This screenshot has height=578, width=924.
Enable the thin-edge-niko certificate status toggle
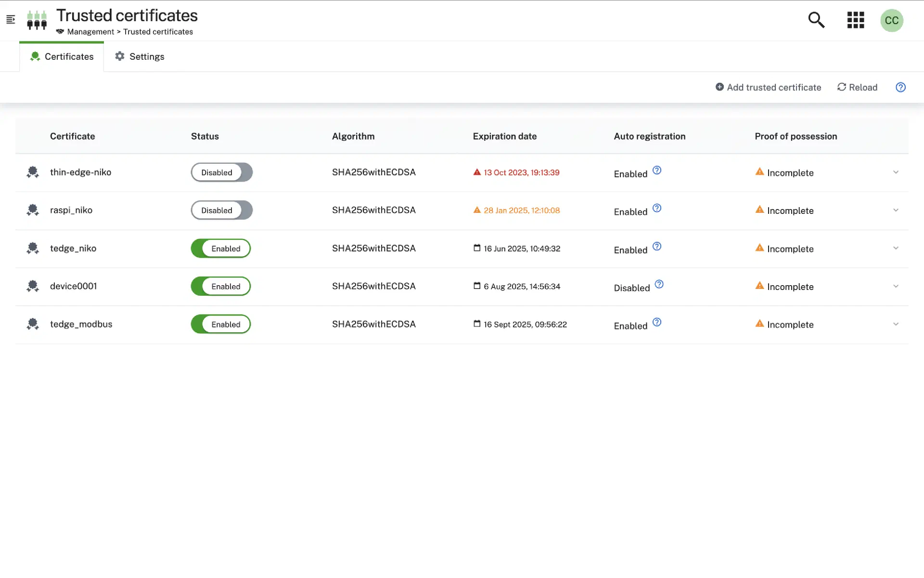point(221,172)
